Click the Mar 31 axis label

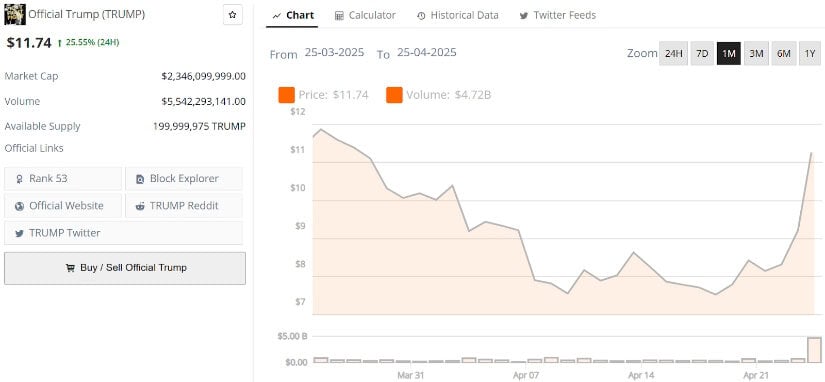(x=411, y=376)
